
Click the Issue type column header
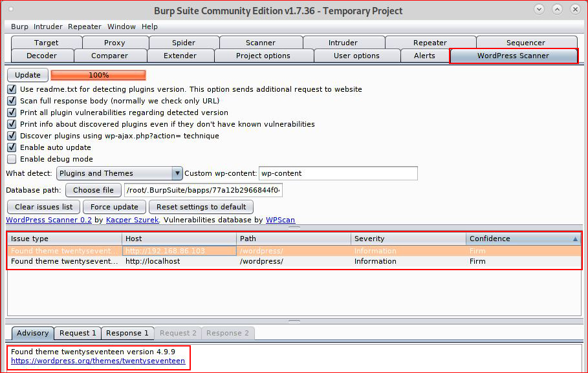pyautogui.click(x=65, y=239)
